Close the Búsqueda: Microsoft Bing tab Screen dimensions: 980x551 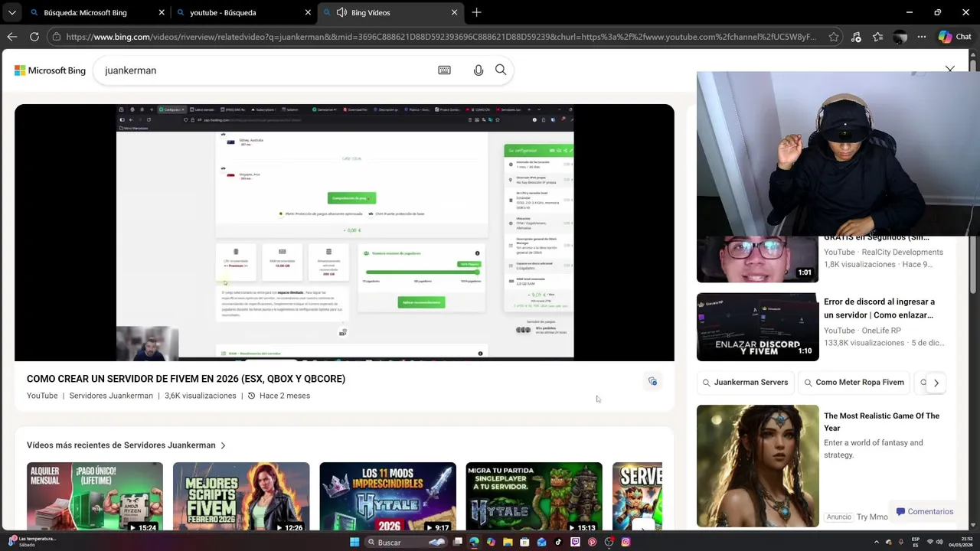click(162, 12)
